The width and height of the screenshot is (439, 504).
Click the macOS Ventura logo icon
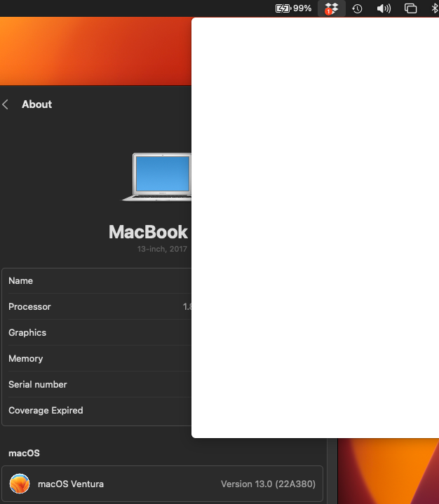coord(20,484)
